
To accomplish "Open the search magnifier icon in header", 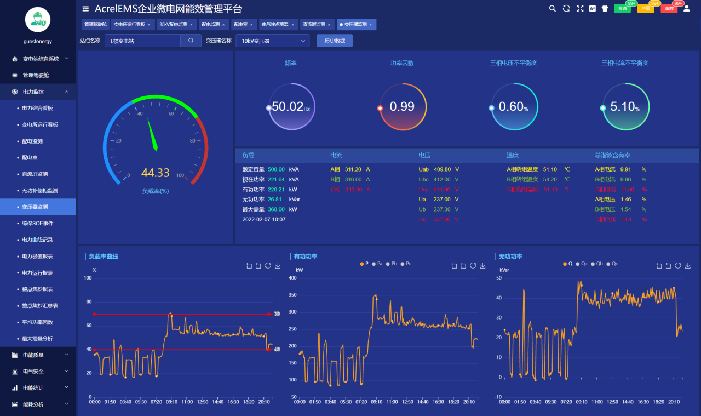I will [x=551, y=8].
